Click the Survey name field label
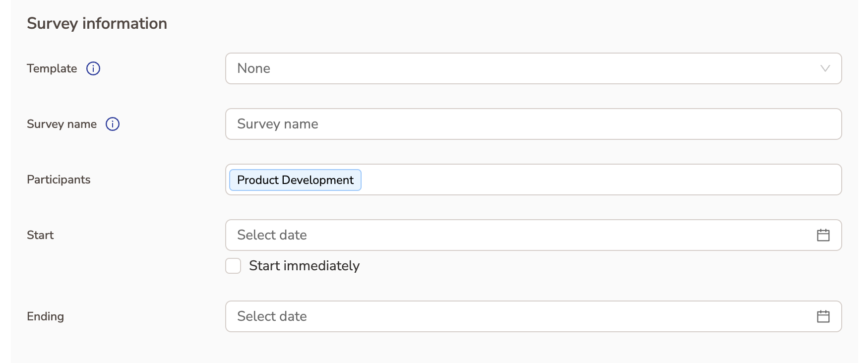The image size is (868, 363). 62,124
